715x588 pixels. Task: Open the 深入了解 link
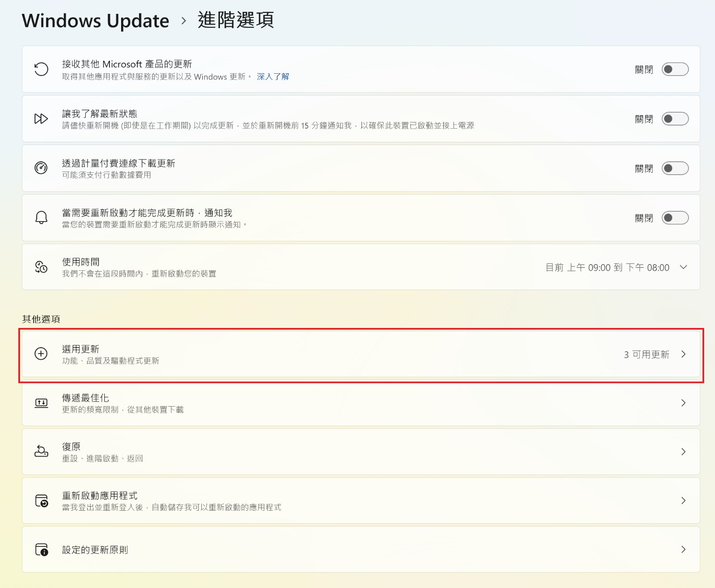point(273,77)
